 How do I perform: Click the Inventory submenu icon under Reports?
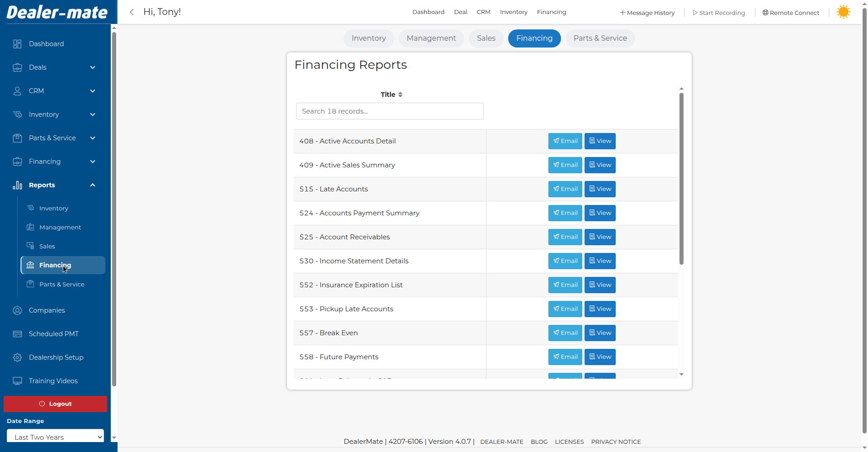tap(30, 208)
